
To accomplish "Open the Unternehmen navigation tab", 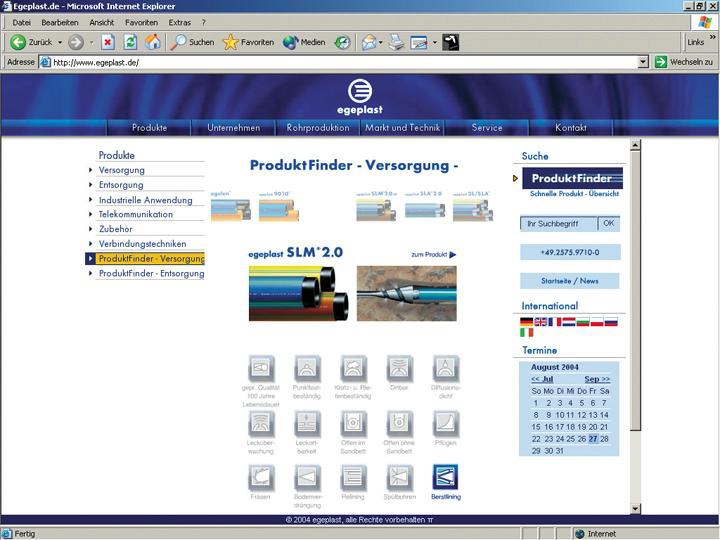I will tap(233, 128).
